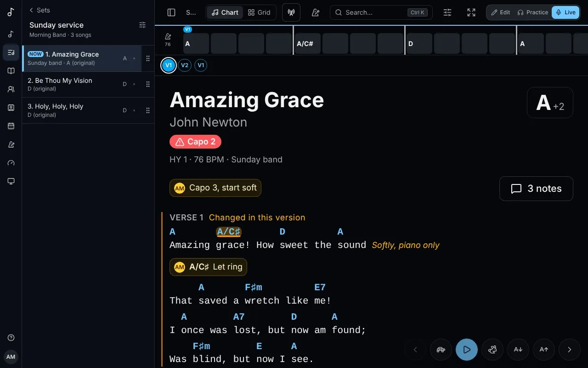The height and width of the screenshot is (368, 588).
Task: Click the D chord cell in timeline strip
Action: (x=419, y=44)
